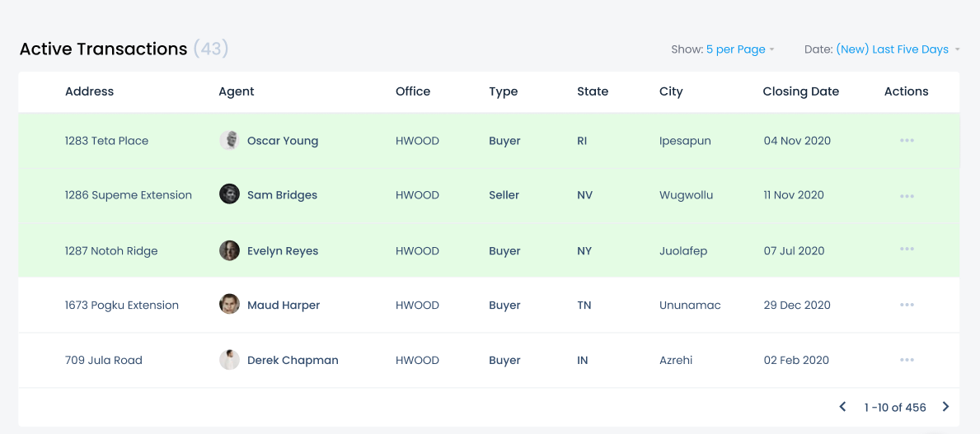This screenshot has width=980, height=434.
Task: Click Oscar Young's avatar
Action: tap(229, 141)
